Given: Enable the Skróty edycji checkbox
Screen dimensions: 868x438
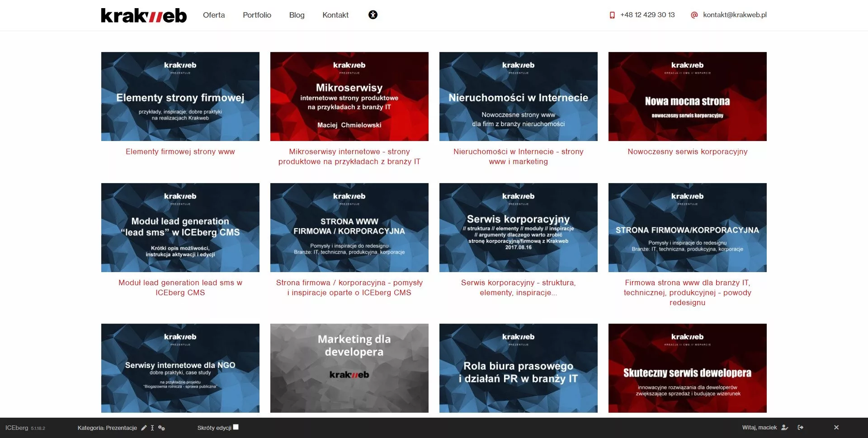Looking at the screenshot, I should point(236,427).
